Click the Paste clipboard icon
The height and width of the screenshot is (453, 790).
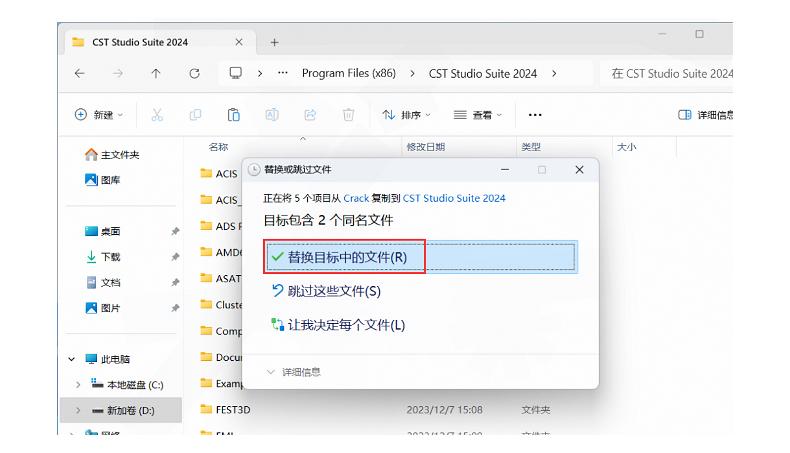click(233, 115)
